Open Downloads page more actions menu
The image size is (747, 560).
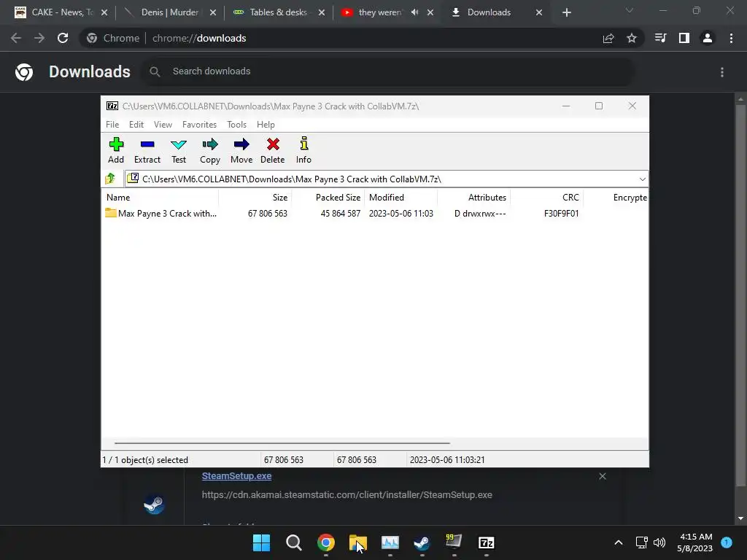point(722,72)
